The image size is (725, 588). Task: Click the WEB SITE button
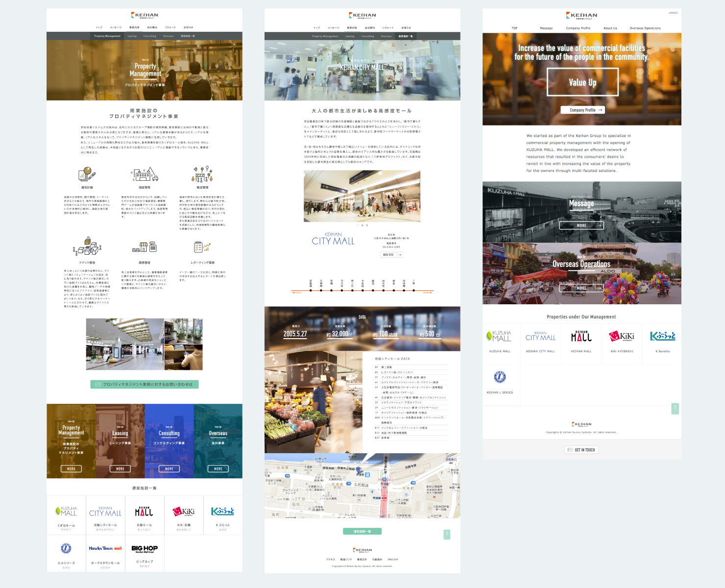[x=391, y=255]
